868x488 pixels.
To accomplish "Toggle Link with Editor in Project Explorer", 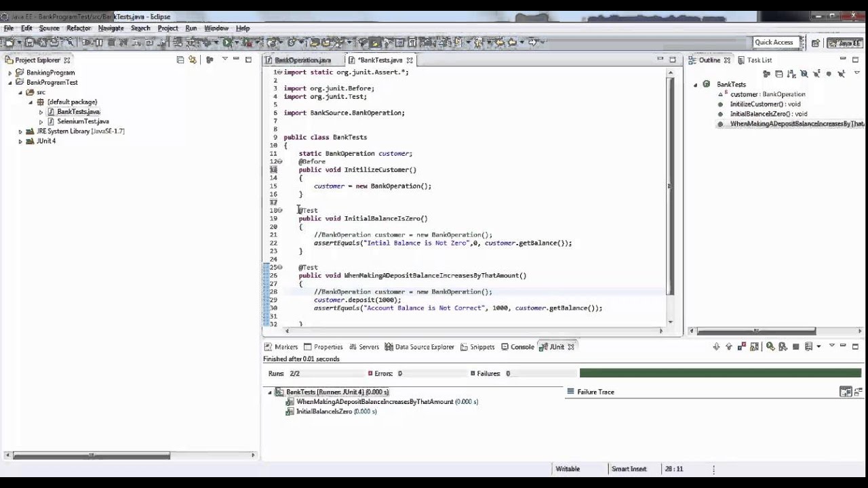I will [x=193, y=60].
